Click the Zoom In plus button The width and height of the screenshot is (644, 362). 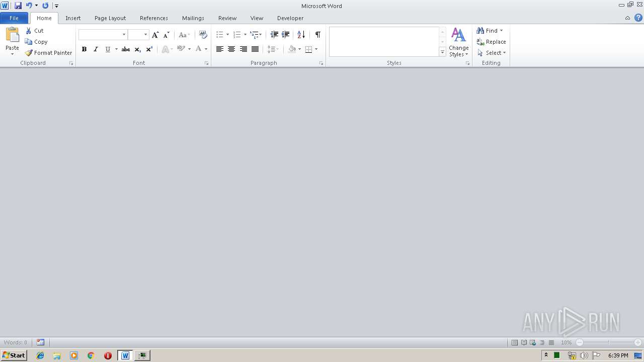click(638, 342)
